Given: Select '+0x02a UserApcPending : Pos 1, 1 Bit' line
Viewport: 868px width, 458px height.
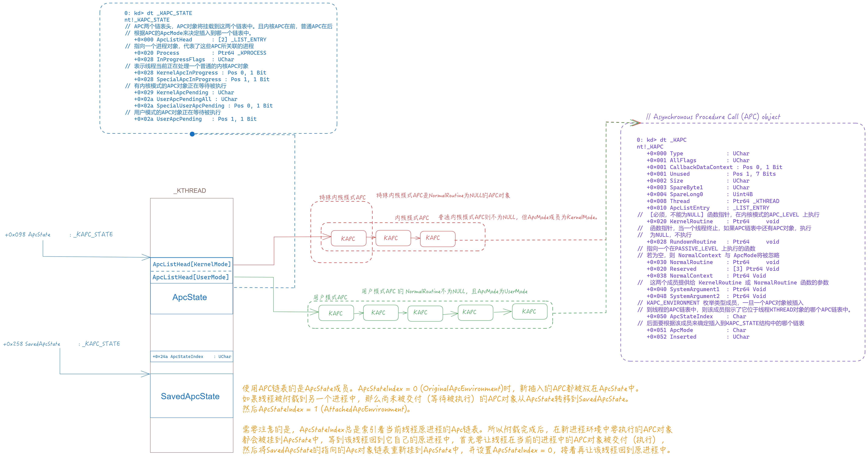Looking at the screenshot, I should 195,119.
